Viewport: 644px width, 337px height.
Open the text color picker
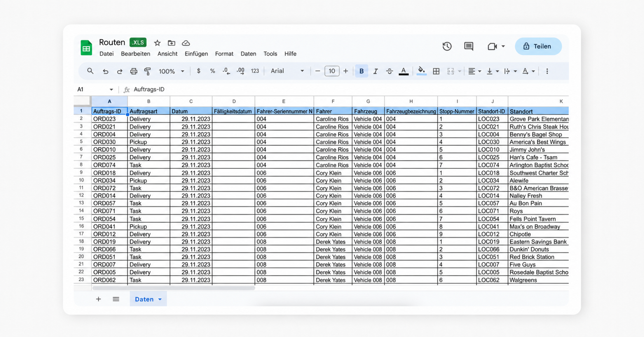click(x=403, y=71)
